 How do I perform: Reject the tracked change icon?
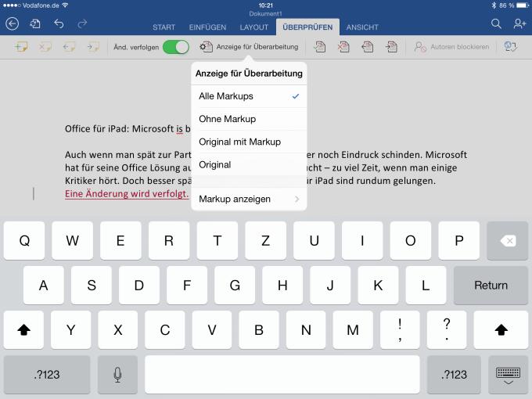point(343,47)
